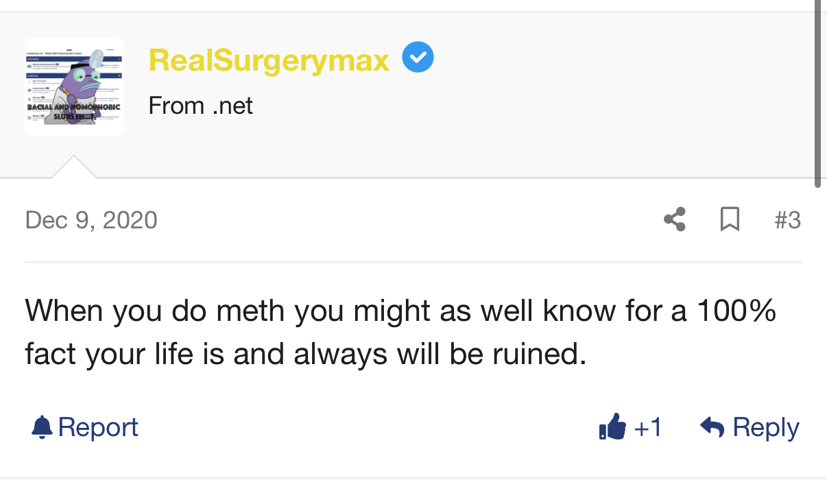The width and height of the screenshot is (827, 504).
Task: Click "100%" in the post message
Action: [x=736, y=311]
